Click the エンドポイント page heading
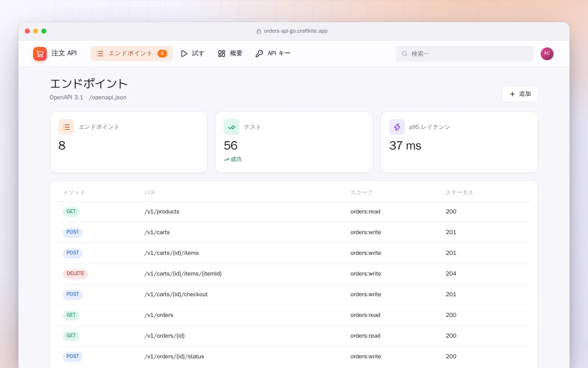Screen dimensions: 588x368 coord(89,84)
